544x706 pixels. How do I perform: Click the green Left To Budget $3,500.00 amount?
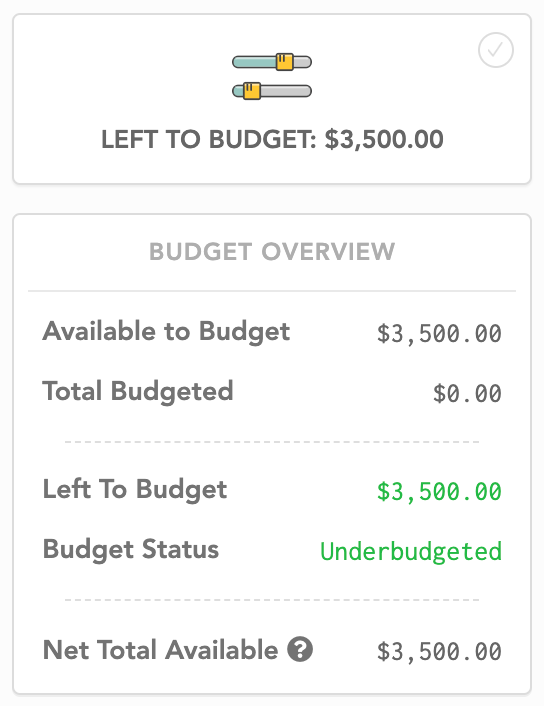click(439, 491)
